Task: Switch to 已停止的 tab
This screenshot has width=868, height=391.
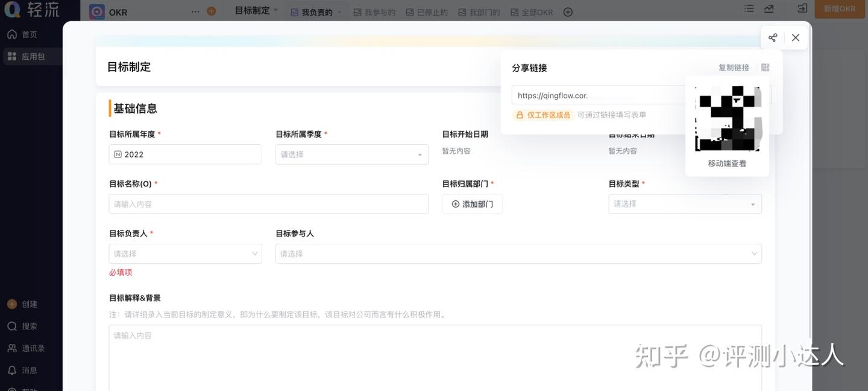Action: tap(427, 12)
